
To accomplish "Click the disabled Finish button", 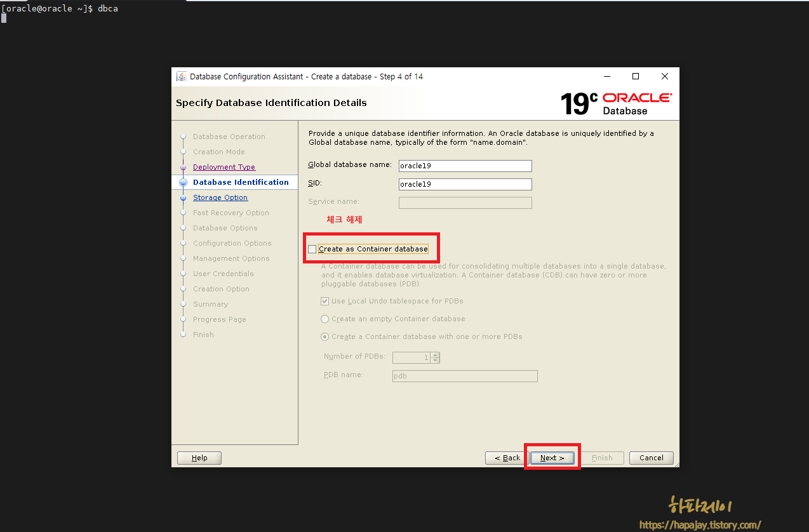I will (602, 458).
